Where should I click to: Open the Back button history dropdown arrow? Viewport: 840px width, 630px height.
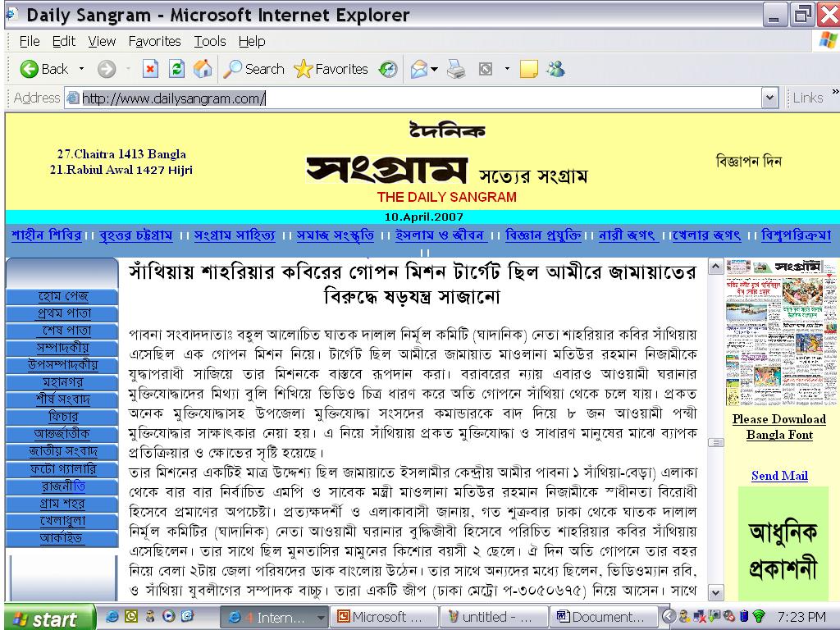81,69
